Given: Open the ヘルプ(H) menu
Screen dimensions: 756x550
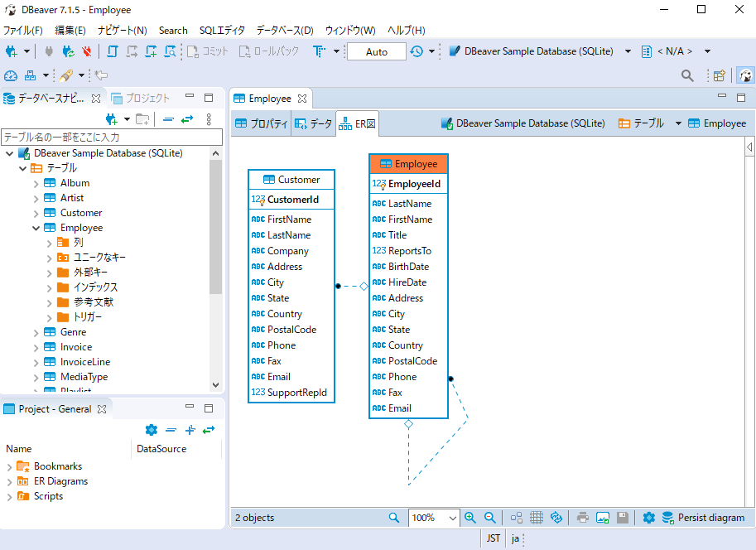Looking at the screenshot, I should [406, 31].
